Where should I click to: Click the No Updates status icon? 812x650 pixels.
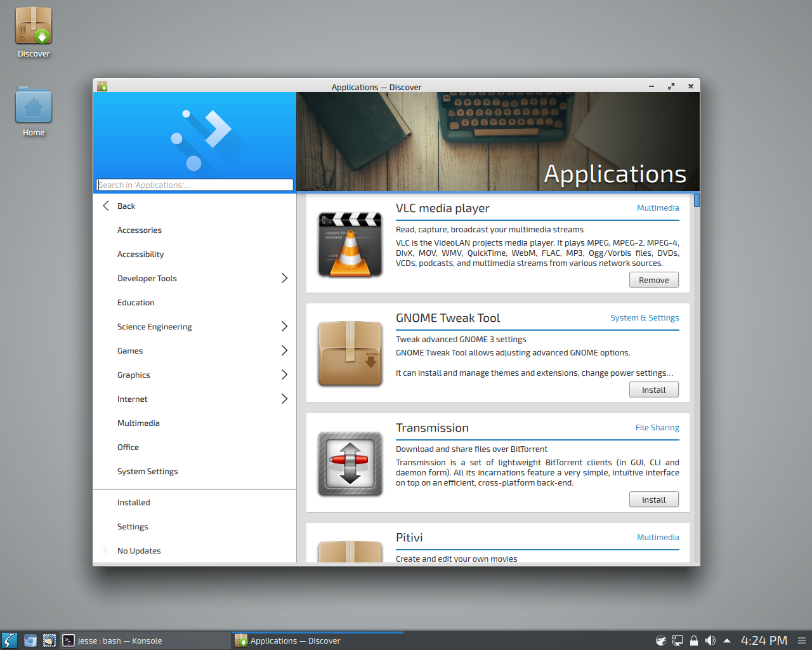pos(105,550)
